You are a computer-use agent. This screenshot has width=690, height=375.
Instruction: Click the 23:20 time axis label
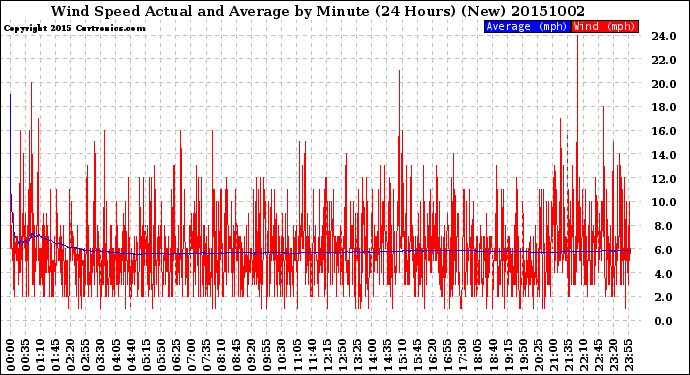[613, 355]
